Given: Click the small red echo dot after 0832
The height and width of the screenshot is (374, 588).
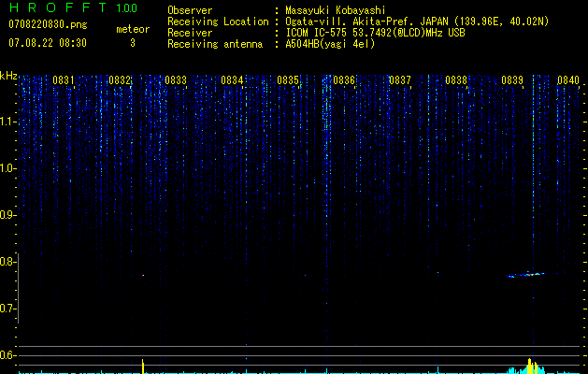Looking at the screenshot, I should click(143, 275).
